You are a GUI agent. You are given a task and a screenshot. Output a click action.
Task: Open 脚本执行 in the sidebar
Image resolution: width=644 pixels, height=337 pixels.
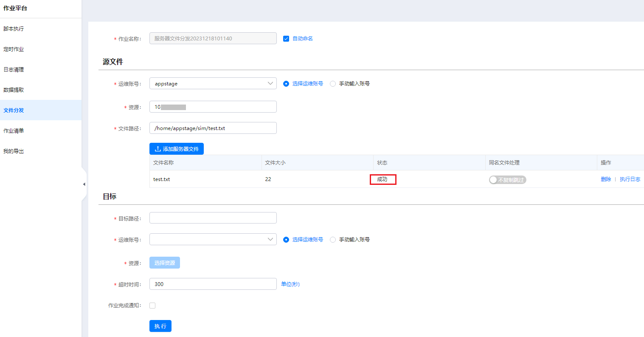(14, 29)
